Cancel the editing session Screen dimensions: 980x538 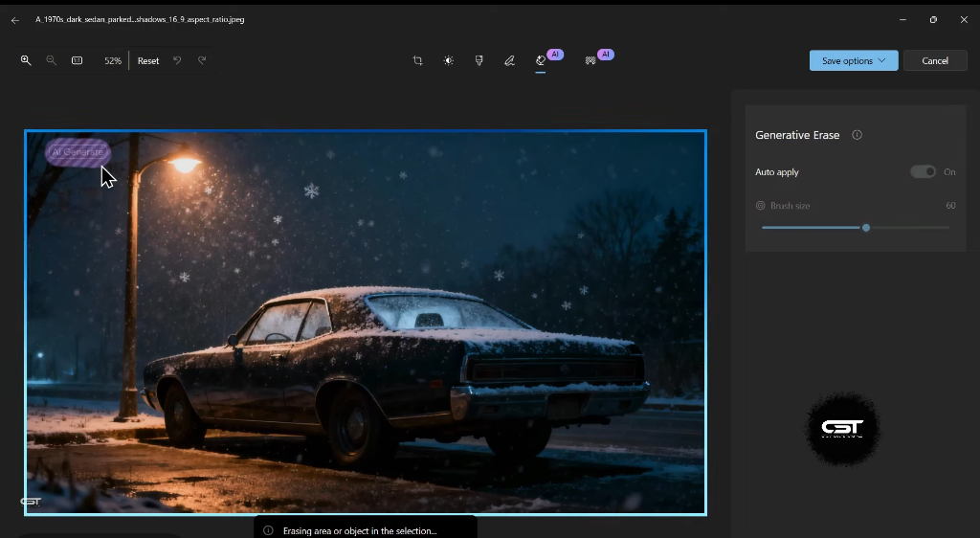click(935, 60)
